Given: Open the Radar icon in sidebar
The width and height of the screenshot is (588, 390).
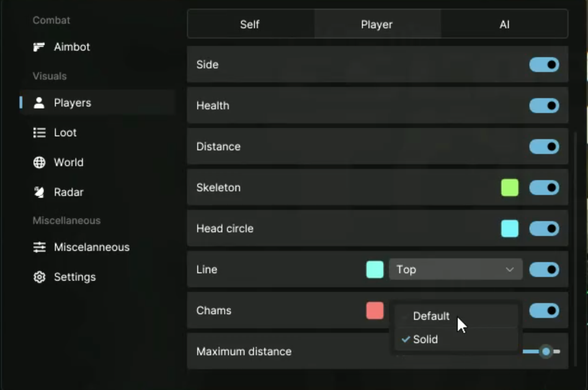Looking at the screenshot, I should [x=39, y=193].
